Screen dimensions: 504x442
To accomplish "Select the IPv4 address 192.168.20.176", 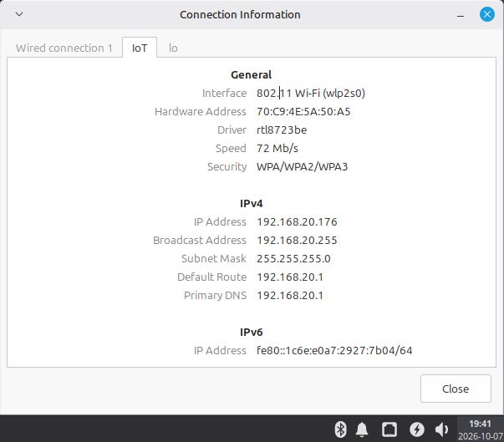I will [x=297, y=221].
